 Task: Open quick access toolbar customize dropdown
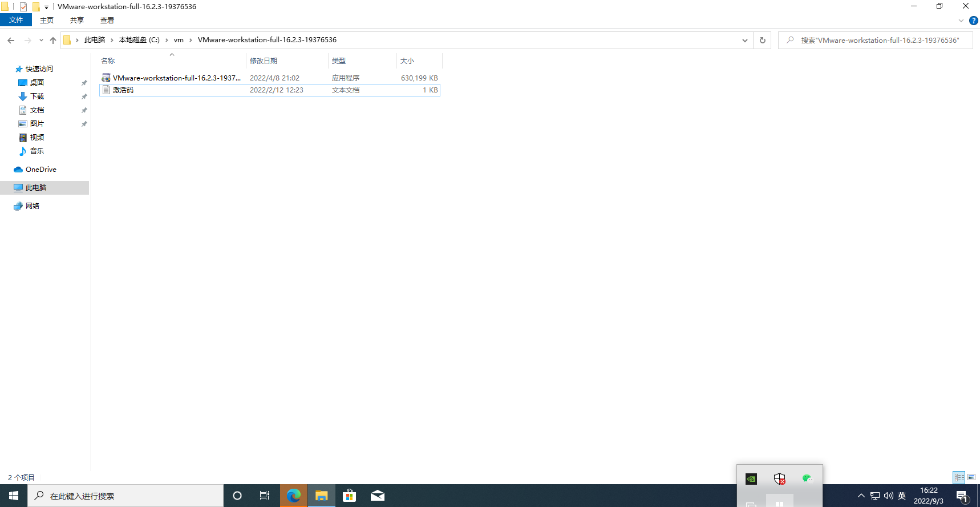pyautogui.click(x=46, y=7)
